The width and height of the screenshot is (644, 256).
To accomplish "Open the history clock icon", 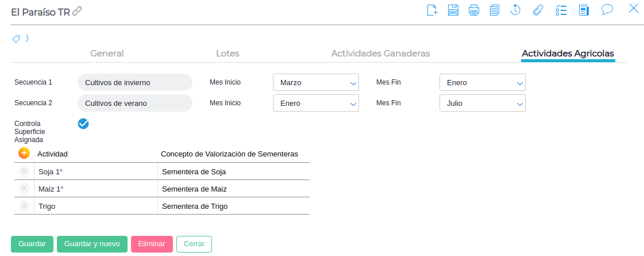I will point(515,10).
